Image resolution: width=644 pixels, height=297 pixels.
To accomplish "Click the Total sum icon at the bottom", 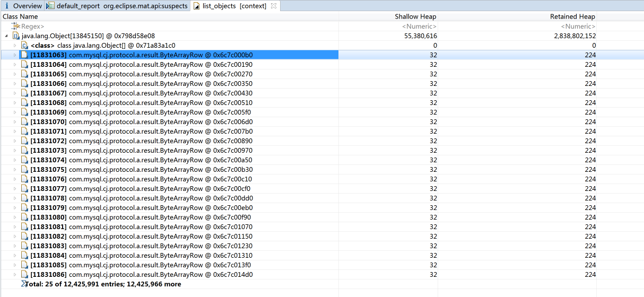I will (x=23, y=284).
